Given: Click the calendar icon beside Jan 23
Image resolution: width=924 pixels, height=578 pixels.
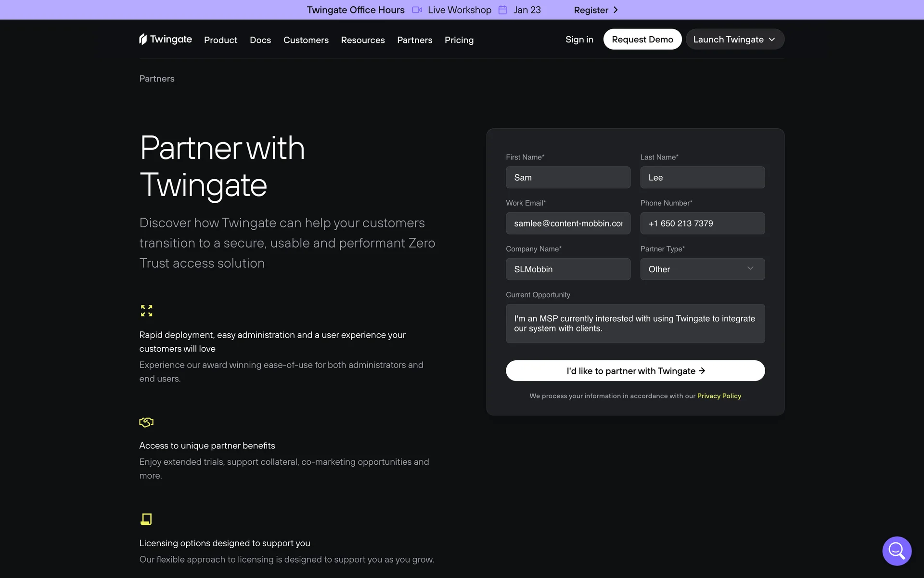Looking at the screenshot, I should [x=502, y=10].
